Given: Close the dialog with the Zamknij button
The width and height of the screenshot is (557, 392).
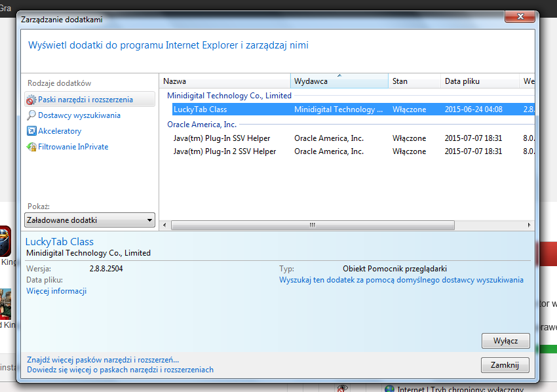Looking at the screenshot, I should coord(505,365).
